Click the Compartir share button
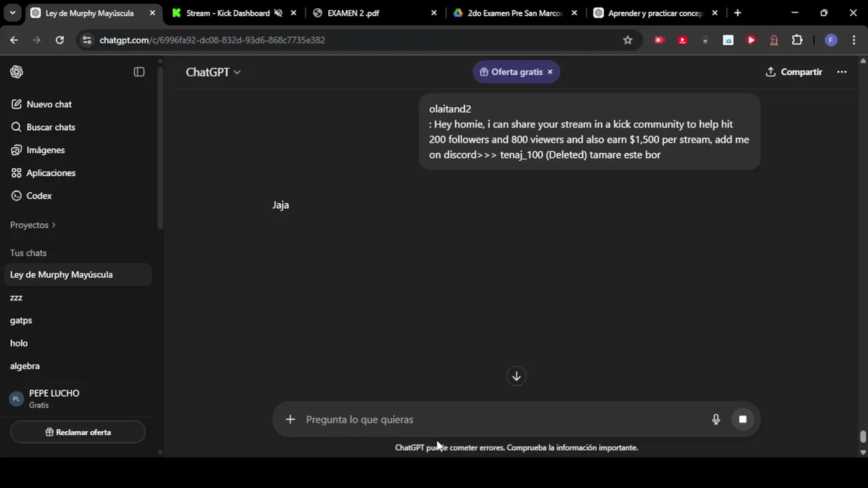868x488 pixels. [x=793, y=72]
